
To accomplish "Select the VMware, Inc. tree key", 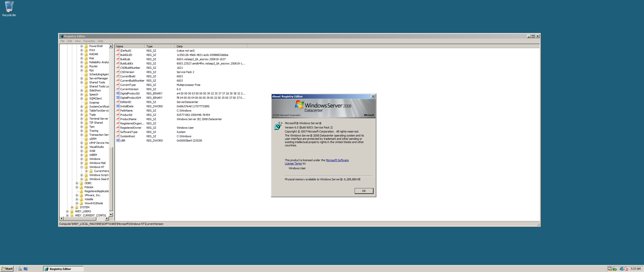I will tap(92, 195).
